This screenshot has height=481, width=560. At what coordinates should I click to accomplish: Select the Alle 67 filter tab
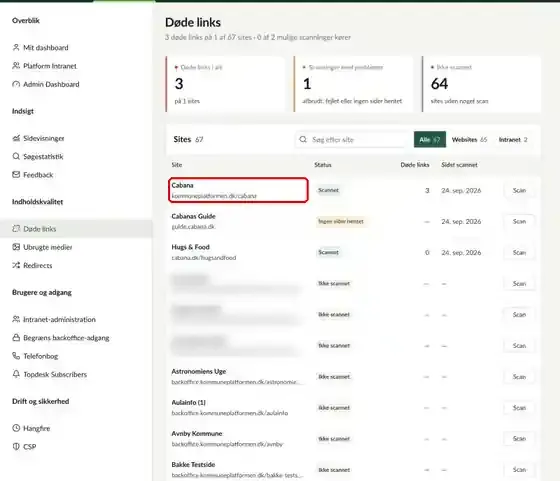pyautogui.click(x=430, y=139)
